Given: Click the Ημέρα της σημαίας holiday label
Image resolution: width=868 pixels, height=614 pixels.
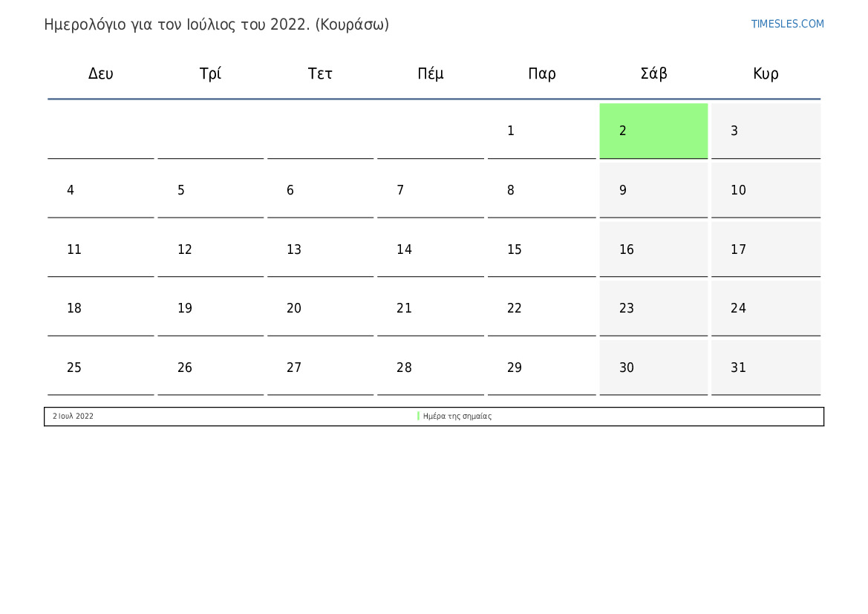Looking at the screenshot, I should [x=457, y=417].
